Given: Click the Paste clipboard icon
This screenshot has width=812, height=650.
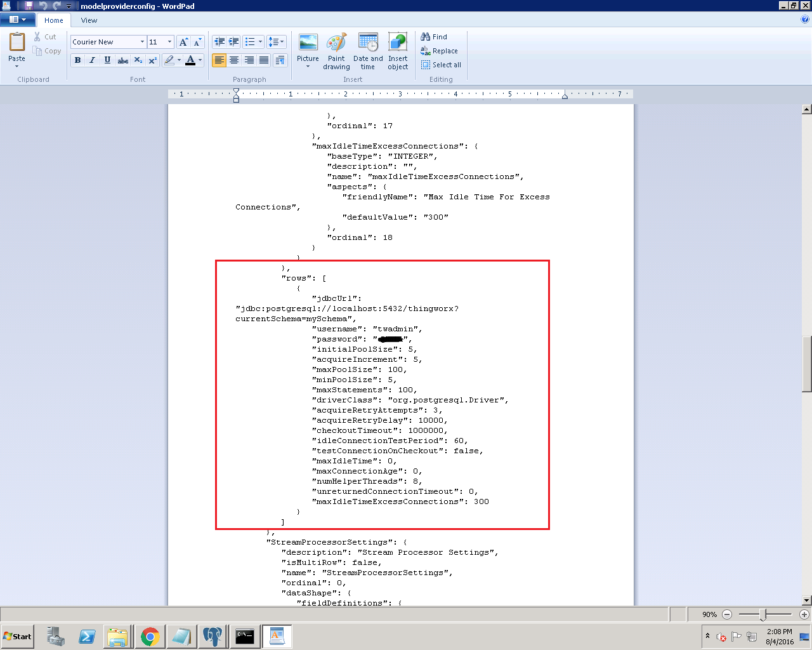Looking at the screenshot, I should 17,42.
